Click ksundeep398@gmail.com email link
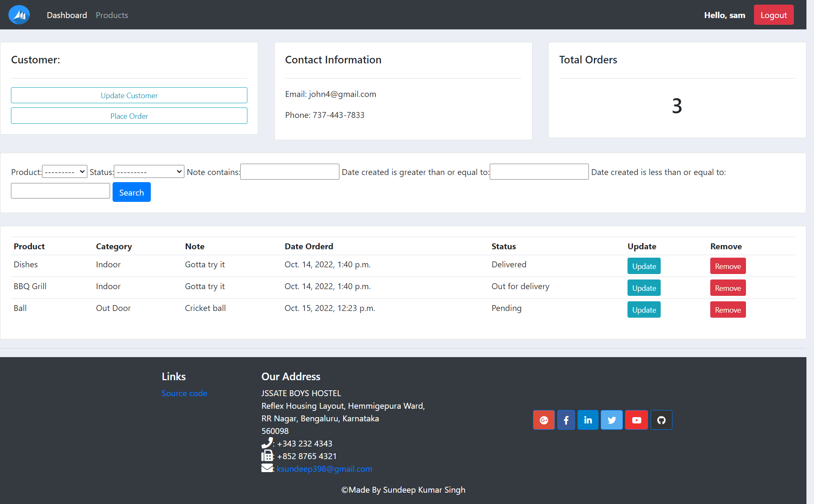 point(324,469)
